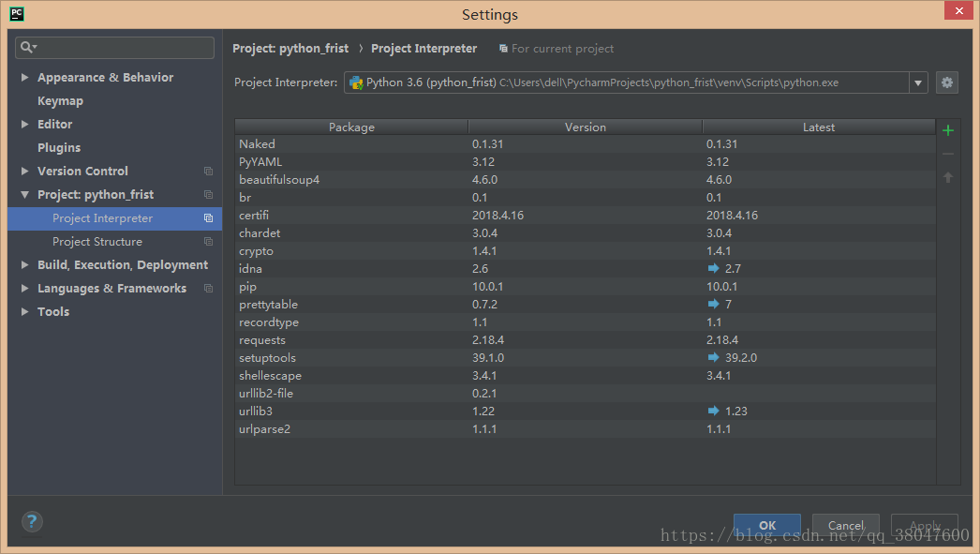
Task: Open the interpreter gear settings icon
Action: point(947,82)
